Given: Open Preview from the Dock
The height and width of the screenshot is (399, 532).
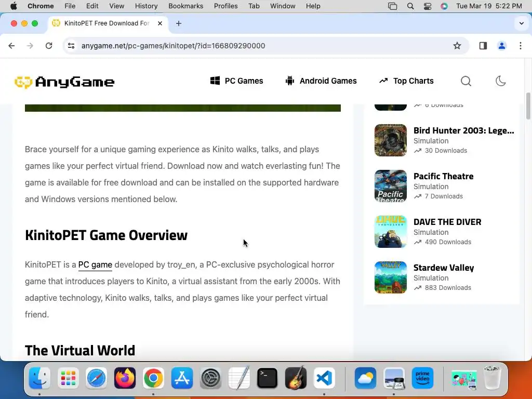Looking at the screenshot, I should [394, 378].
